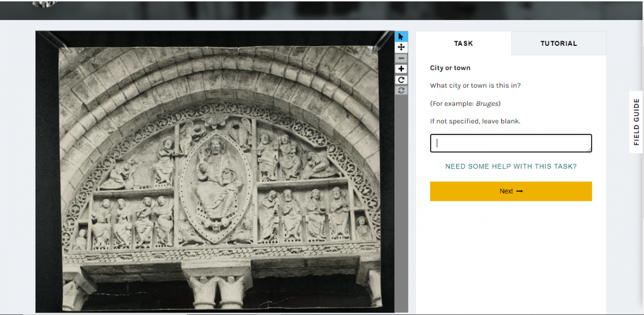Focus the city or town text box
Image resolution: width=644 pixels, height=315 pixels.
point(511,143)
